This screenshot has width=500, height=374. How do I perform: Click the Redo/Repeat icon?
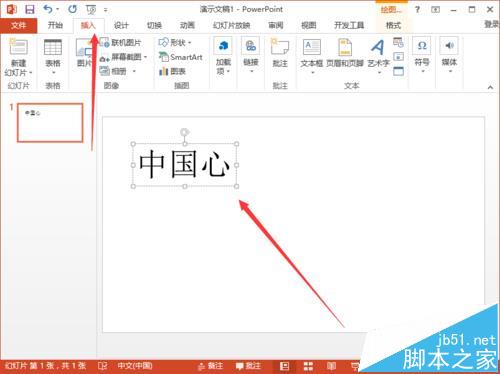[72, 9]
